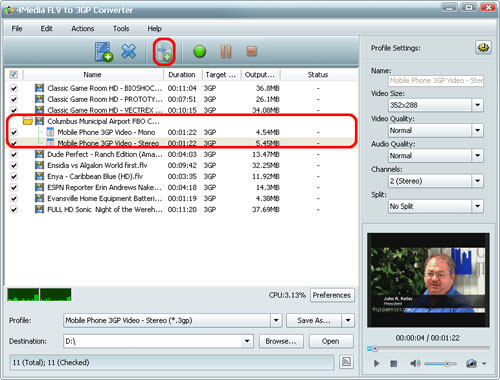Open the Save As arrow menu
Image resolution: width=500 pixels, height=380 pixels.
coord(348,320)
